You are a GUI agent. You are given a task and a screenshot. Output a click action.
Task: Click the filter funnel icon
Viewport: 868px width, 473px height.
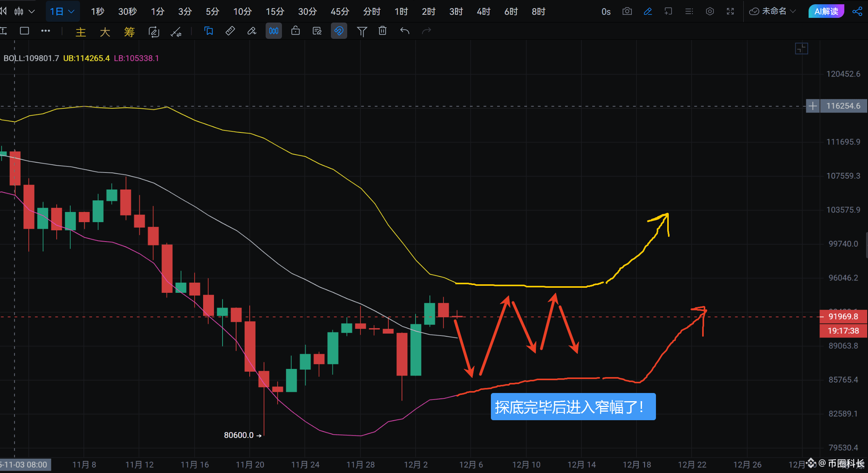(x=362, y=31)
